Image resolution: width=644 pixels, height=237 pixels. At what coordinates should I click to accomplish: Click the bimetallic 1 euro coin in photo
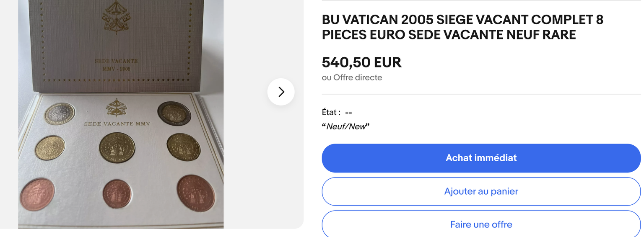pyautogui.click(x=60, y=113)
